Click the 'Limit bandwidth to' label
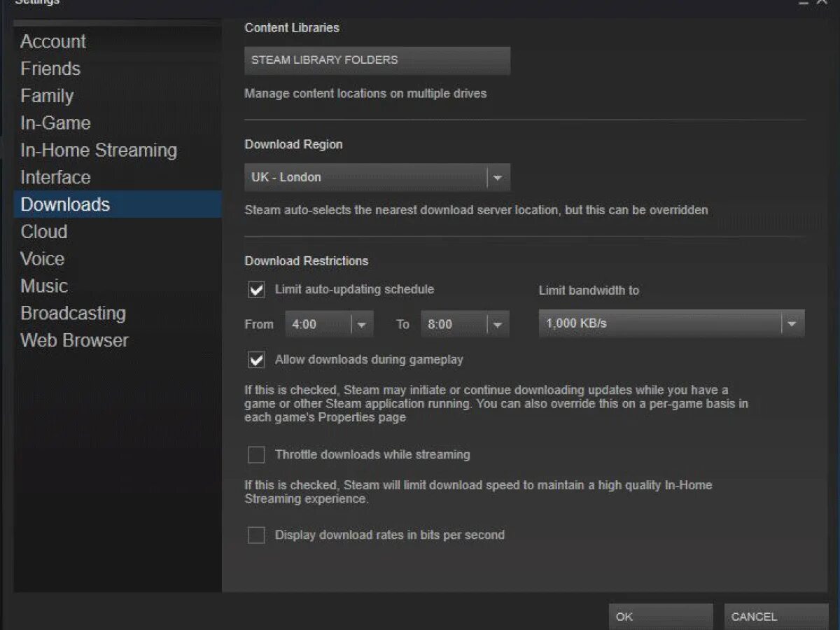 (589, 290)
